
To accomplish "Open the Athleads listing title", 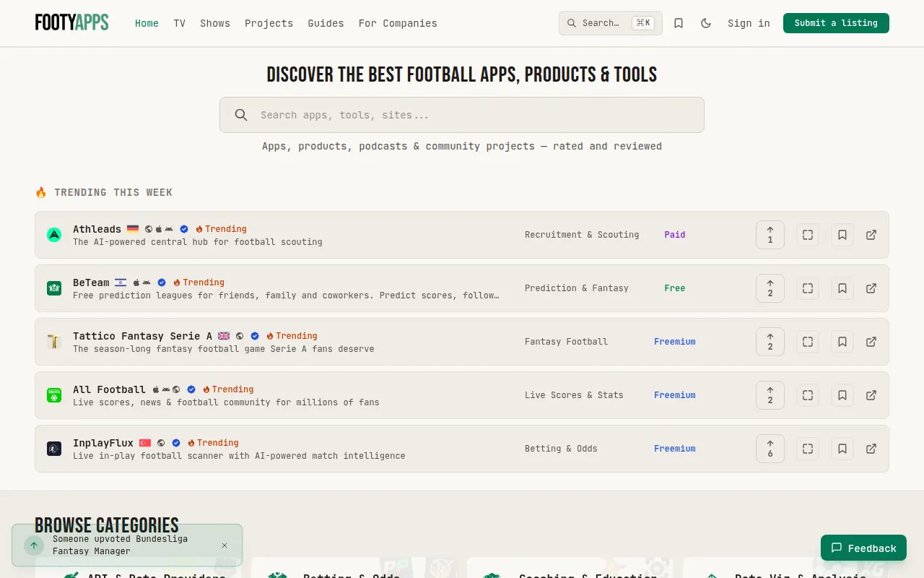I will coord(97,229).
